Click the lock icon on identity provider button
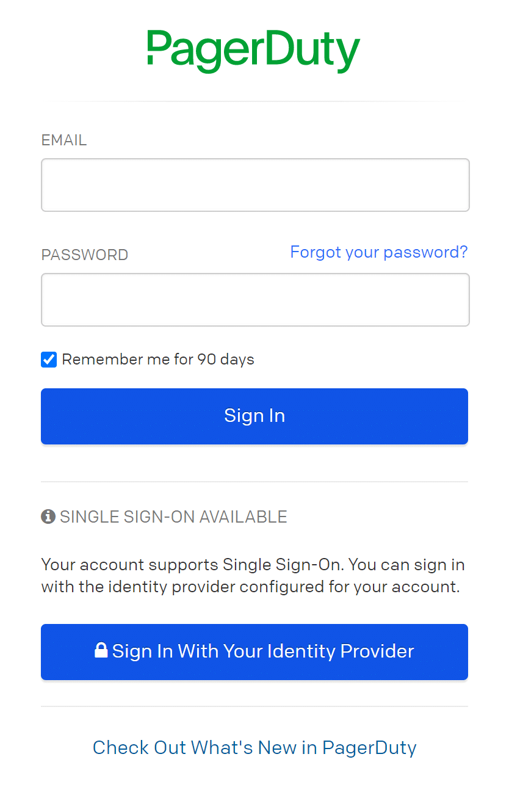509x812 pixels. pyautogui.click(x=101, y=651)
